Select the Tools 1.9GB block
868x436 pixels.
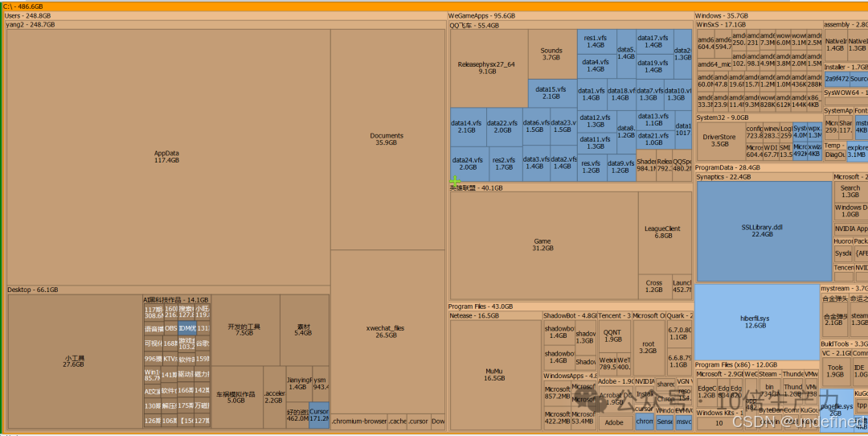pyautogui.click(x=835, y=371)
